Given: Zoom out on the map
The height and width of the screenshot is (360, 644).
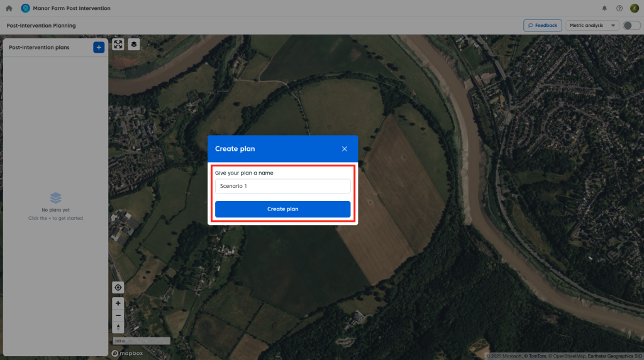Looking at the screenshot, I should [x=118, y=315].
